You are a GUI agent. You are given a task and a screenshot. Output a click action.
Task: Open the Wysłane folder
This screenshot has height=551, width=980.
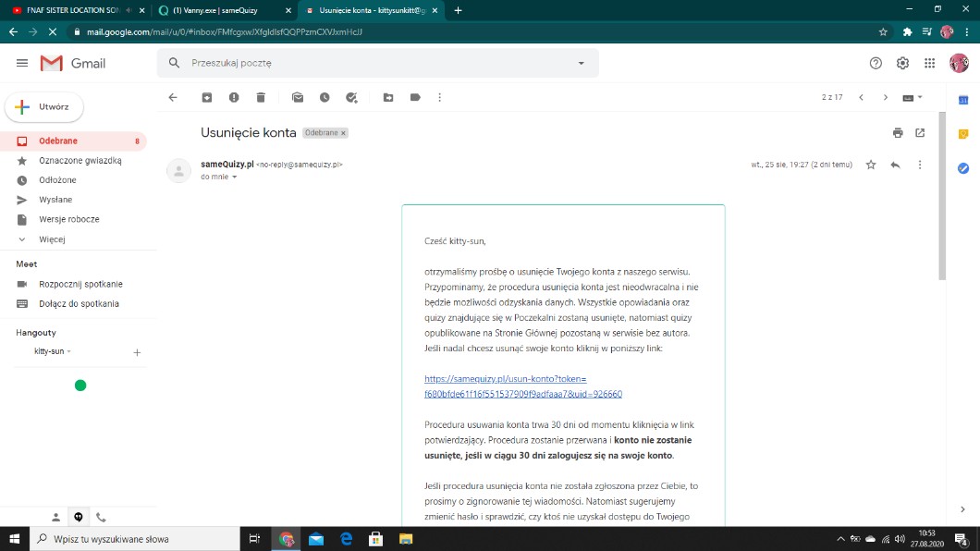click(55, 200)
